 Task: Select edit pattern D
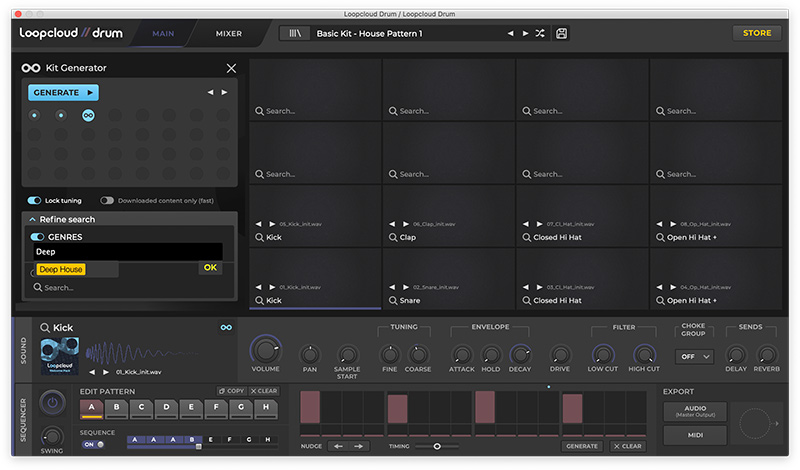tap(166, 408)
